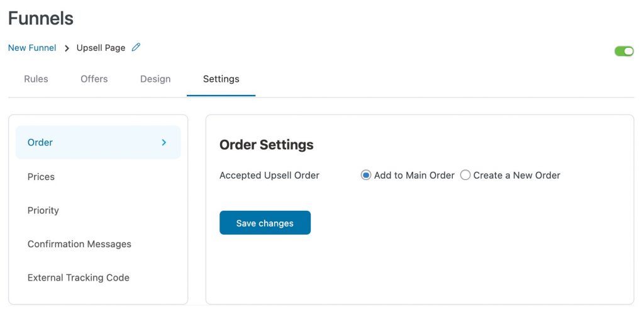Click the chevron arrow on the Order item
Image resolution: width=644 pixels, height=319 pixels.
(x=164, y=142)
